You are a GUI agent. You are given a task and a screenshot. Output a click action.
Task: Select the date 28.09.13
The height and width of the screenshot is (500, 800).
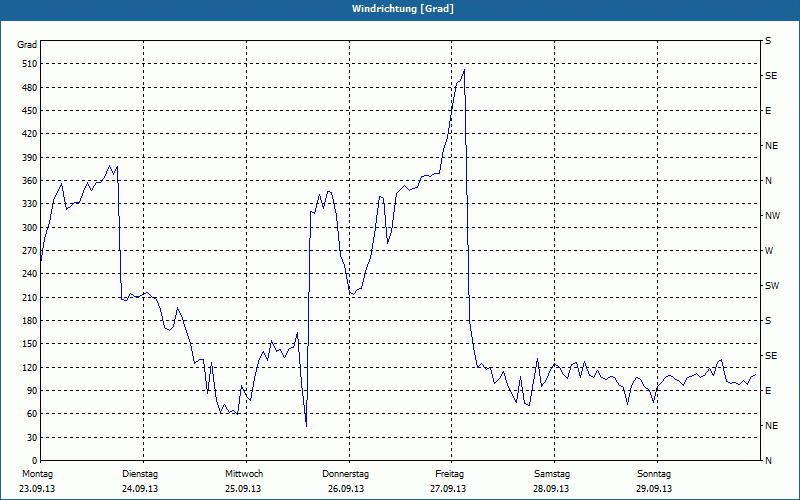click(x=552, y=489)
